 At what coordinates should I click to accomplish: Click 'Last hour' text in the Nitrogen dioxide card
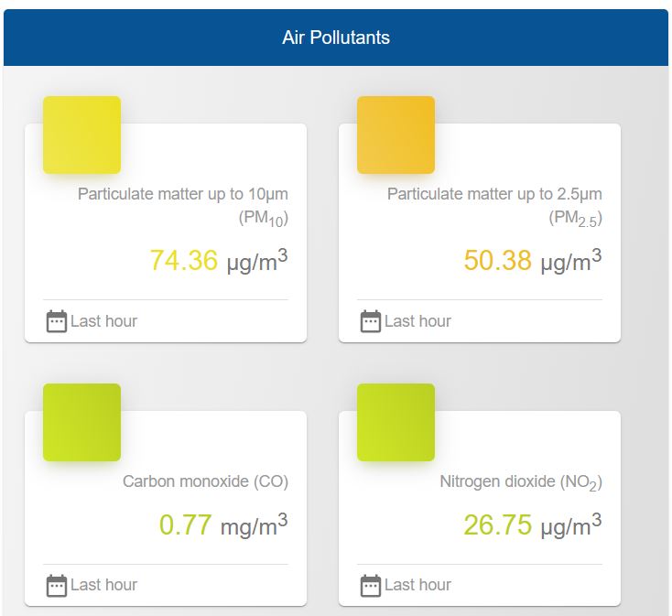(x=417, y=585)
